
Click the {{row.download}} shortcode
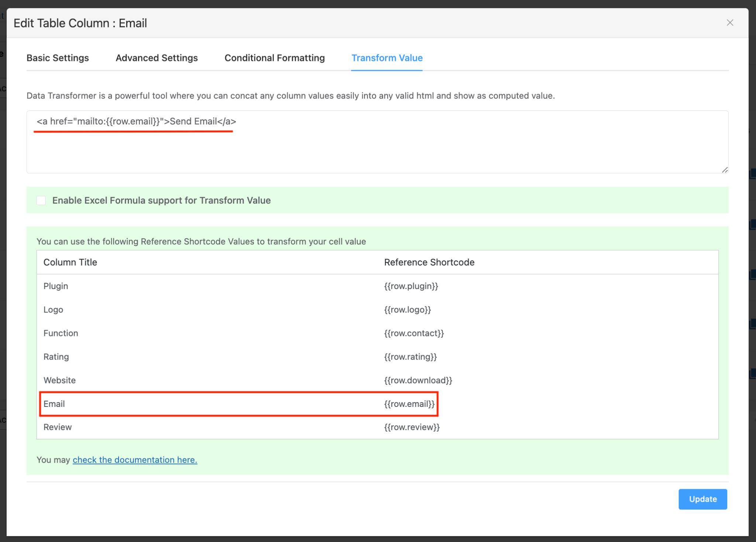click(418, 380)
